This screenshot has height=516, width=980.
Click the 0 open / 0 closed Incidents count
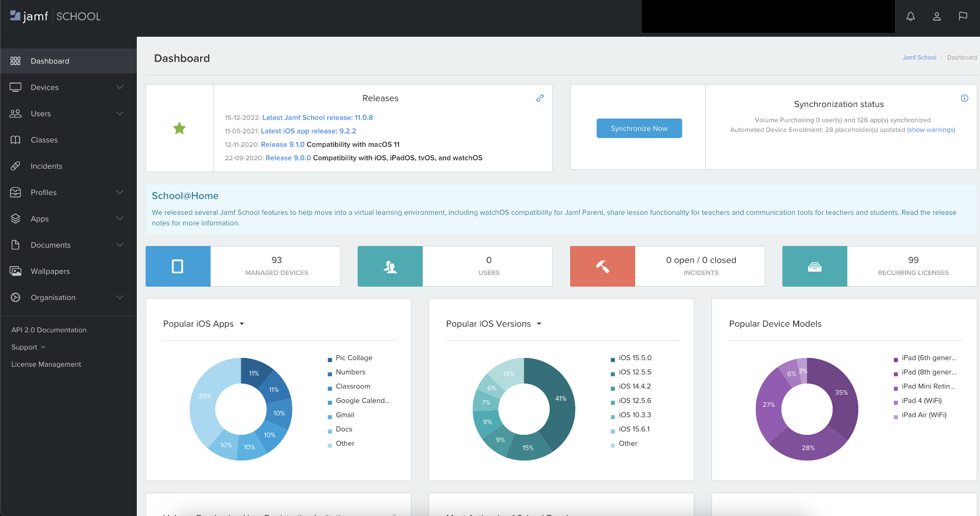(x=701, y=260)
